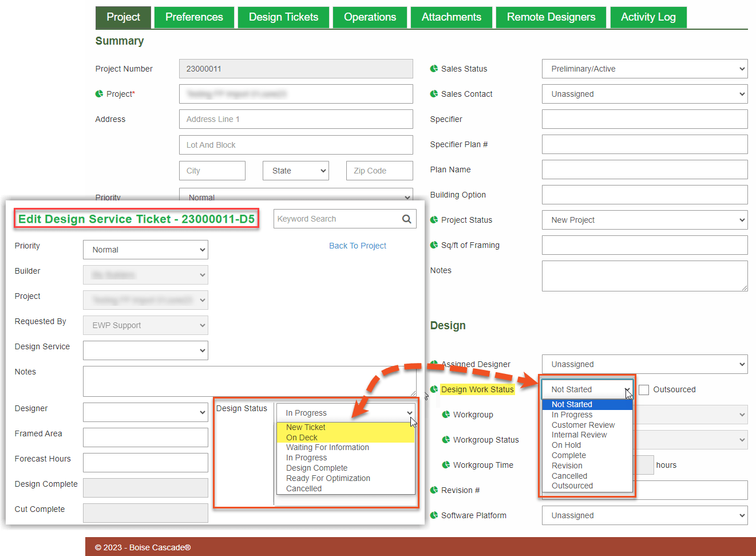
Task: Click the pie icon beside Workgroup Time
Action: (x=446, y=465)
